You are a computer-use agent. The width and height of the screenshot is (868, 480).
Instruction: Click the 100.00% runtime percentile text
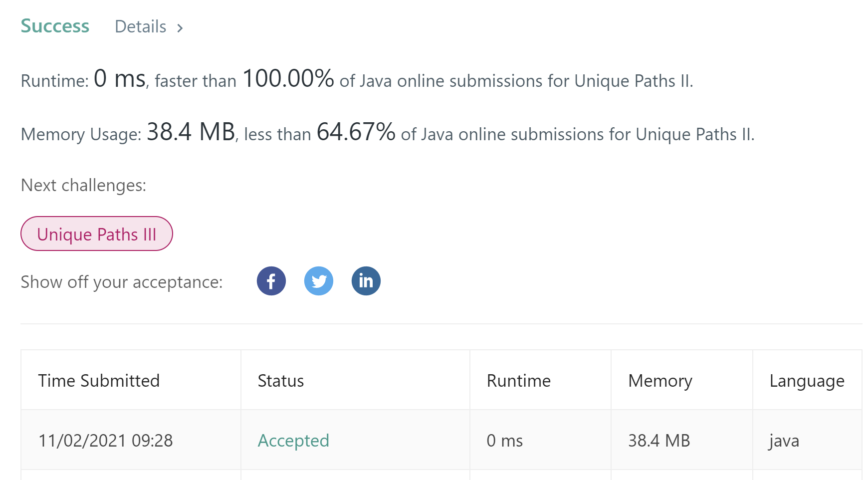pyautogui.click(x=288, y=79)
